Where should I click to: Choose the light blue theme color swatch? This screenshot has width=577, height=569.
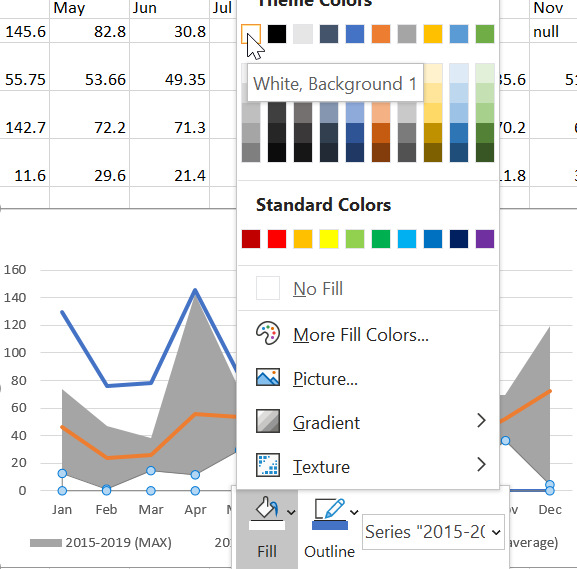pyautogui.click(x=459, y=34)
